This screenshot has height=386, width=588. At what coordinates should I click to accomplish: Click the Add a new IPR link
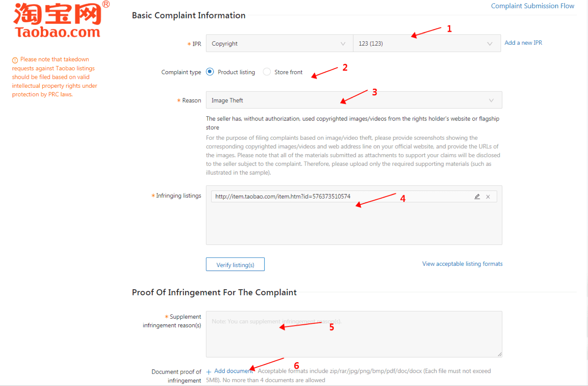click(x=523, y=43)
